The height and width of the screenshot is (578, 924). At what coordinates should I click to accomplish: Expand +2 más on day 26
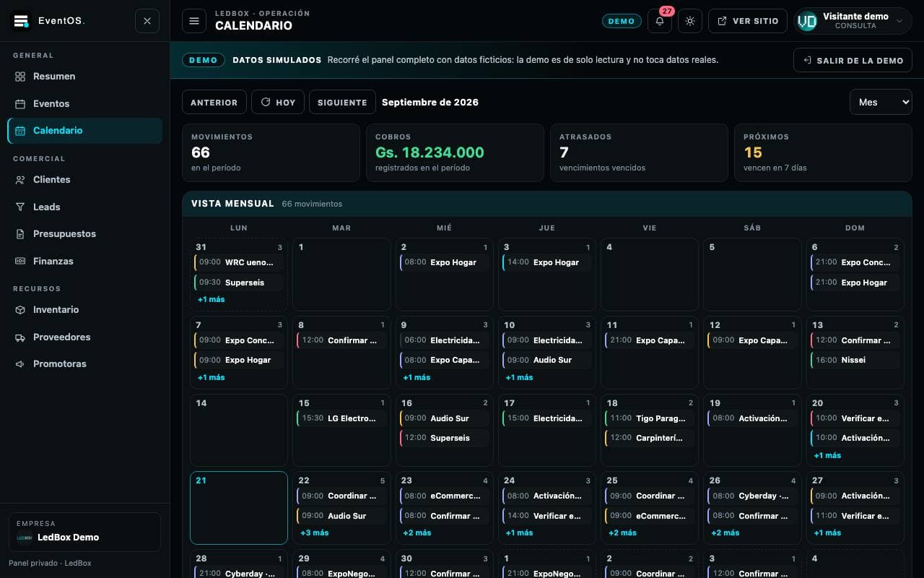coord(725,532)
